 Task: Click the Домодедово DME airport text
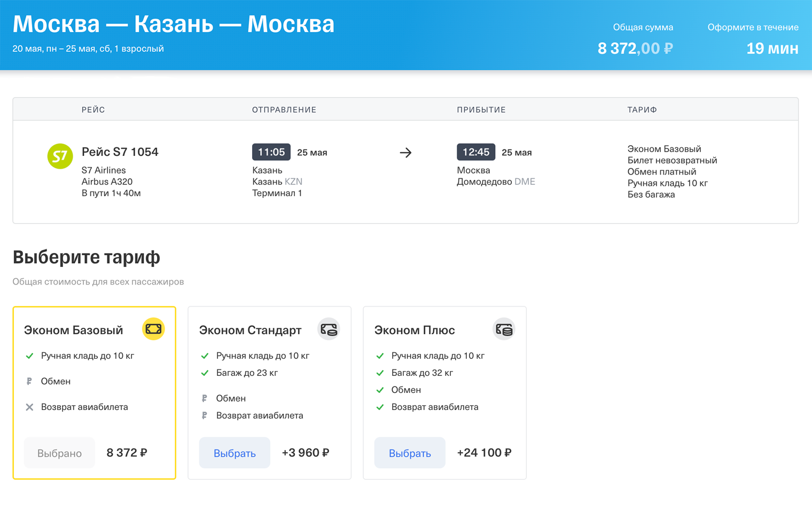(x=496, y=182)
